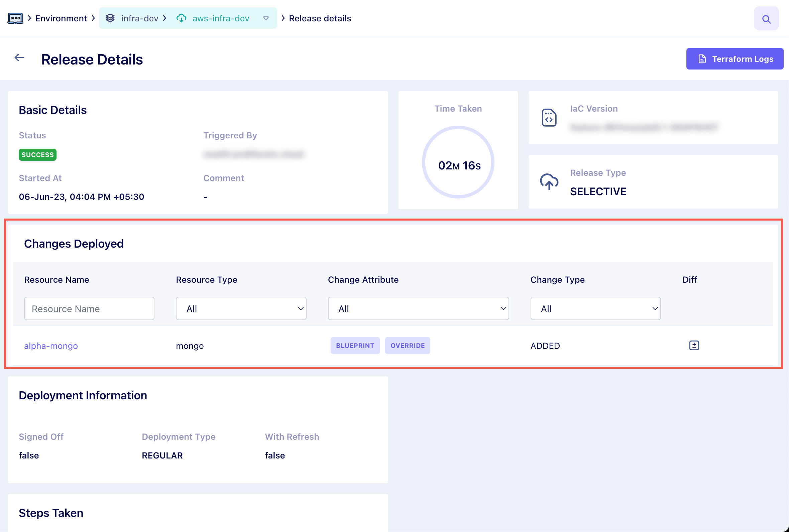Select infra-dev in breadcrumb
The width and height of the screenshot is (789, 532).
tap(139, 18)
